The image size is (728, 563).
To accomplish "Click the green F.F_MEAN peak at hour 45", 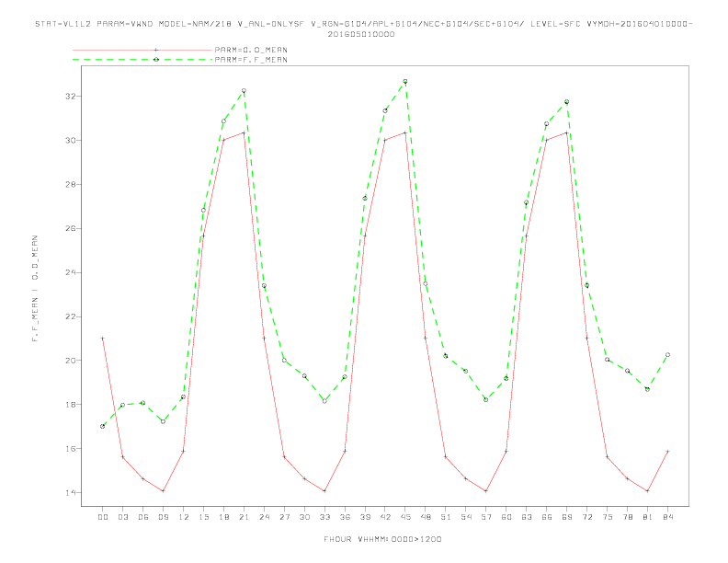I will click(x=405, y=81).
